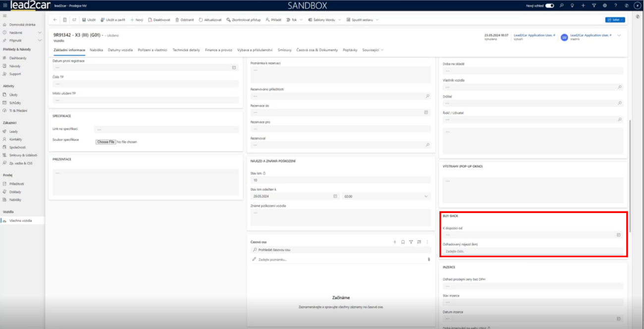Image resolution: width=644 pixels, height=329 pixels.
Task: Switch to the Technické detaily tab
Action: point(186,50)
